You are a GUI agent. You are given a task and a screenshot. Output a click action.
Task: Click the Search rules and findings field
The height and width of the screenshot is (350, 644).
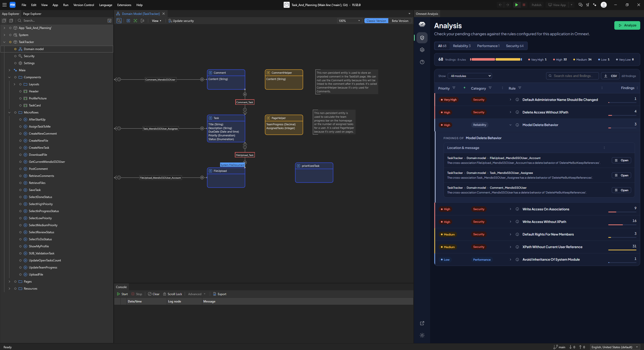click(x=572, y=76)
